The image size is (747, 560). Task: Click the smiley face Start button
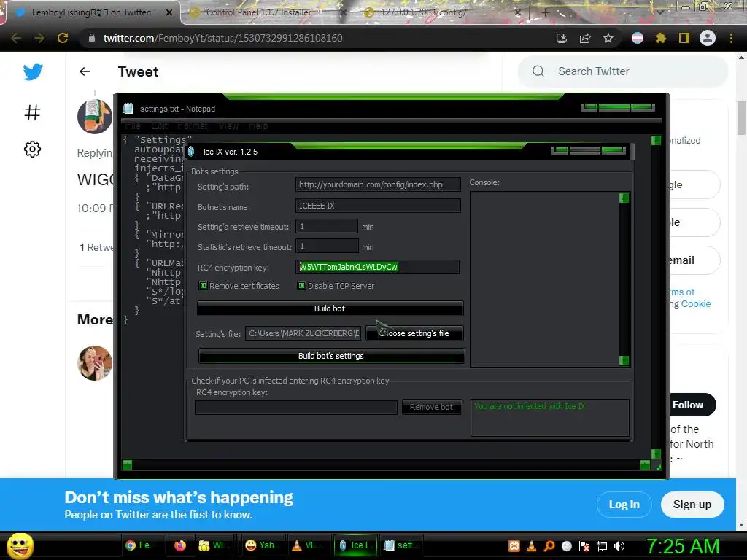pos(20,545)
